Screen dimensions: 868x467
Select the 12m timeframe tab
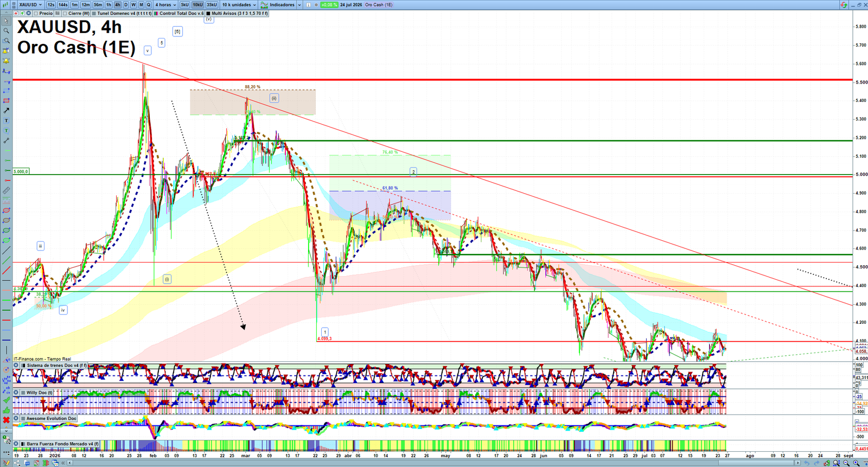(x=86, y=5)
